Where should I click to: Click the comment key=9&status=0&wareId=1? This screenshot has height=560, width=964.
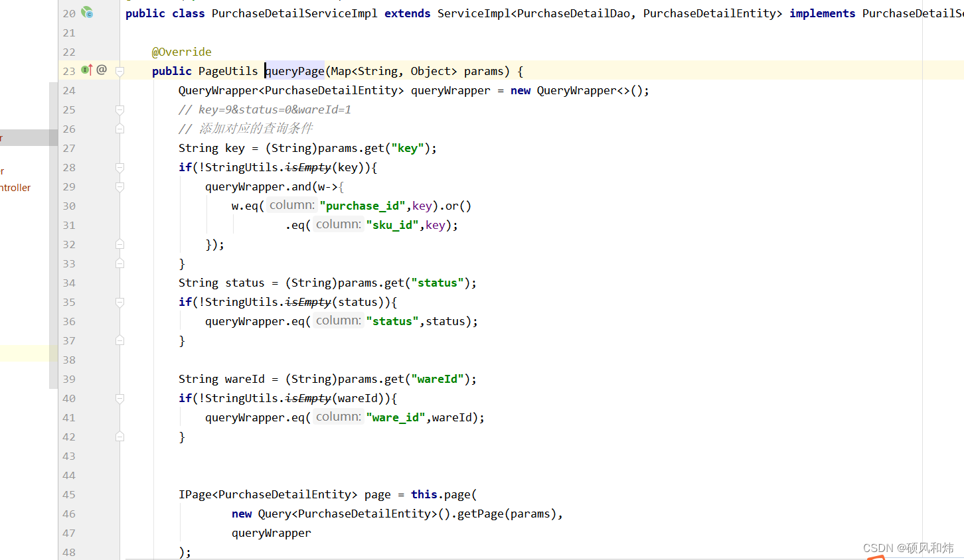tap(275, 109)
